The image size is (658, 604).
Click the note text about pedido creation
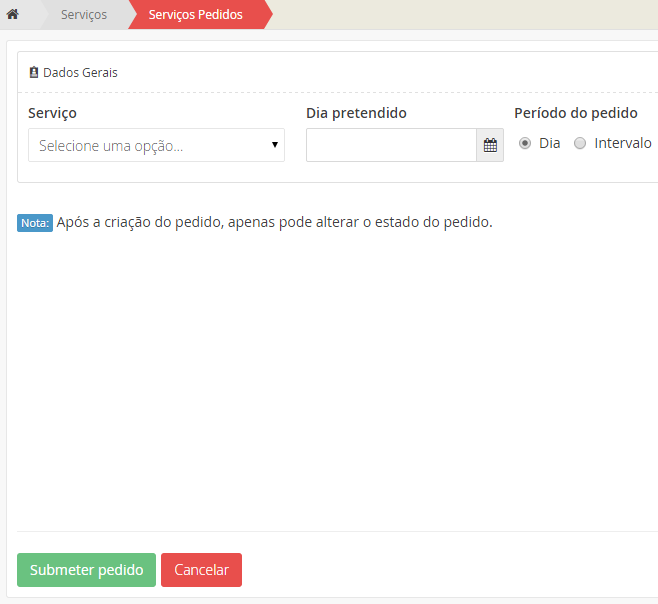274,222
